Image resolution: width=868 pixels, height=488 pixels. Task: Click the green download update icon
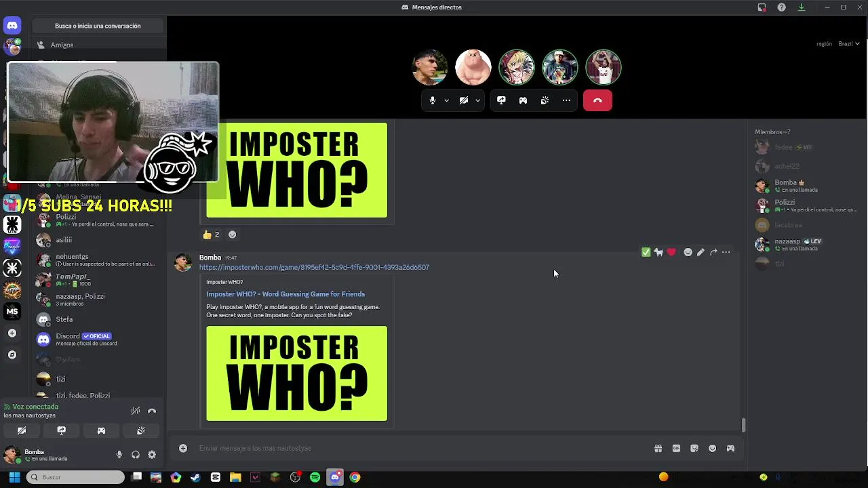tap(802, 7)
